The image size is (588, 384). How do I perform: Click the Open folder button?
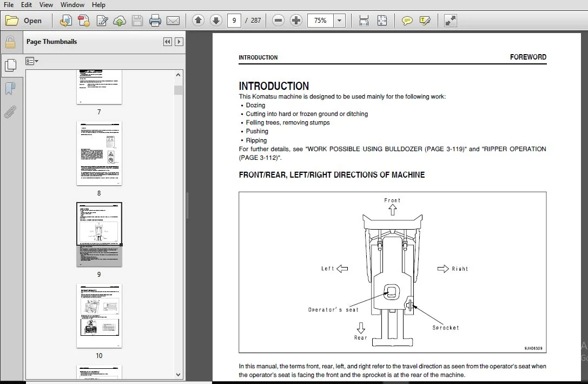(24, 21)
